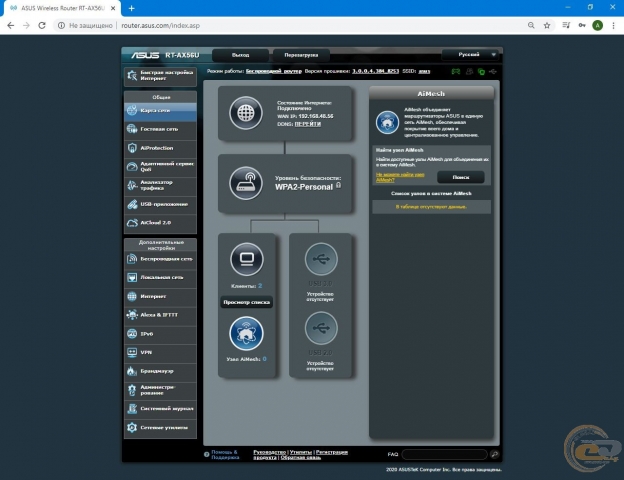Click the Chrome profile avatar
Screen dimensions: 624x480
(597, 25)
